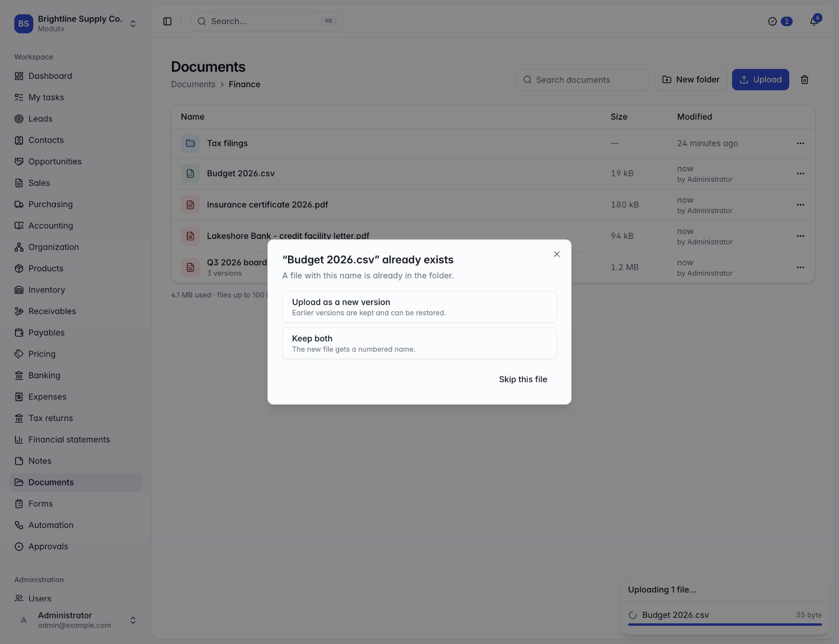The width and height of the screenshot is (839, 644).
Task: Click Skip this file
Action: tap(523, 379)
